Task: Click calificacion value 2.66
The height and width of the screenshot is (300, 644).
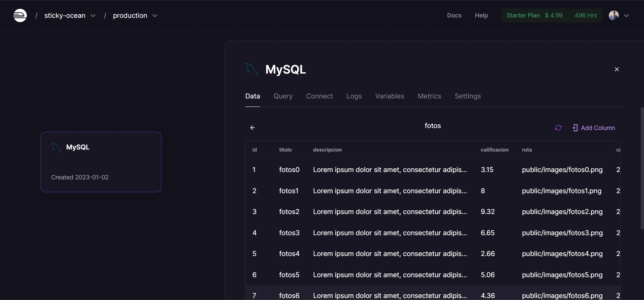Action: [x=488, y=254]
